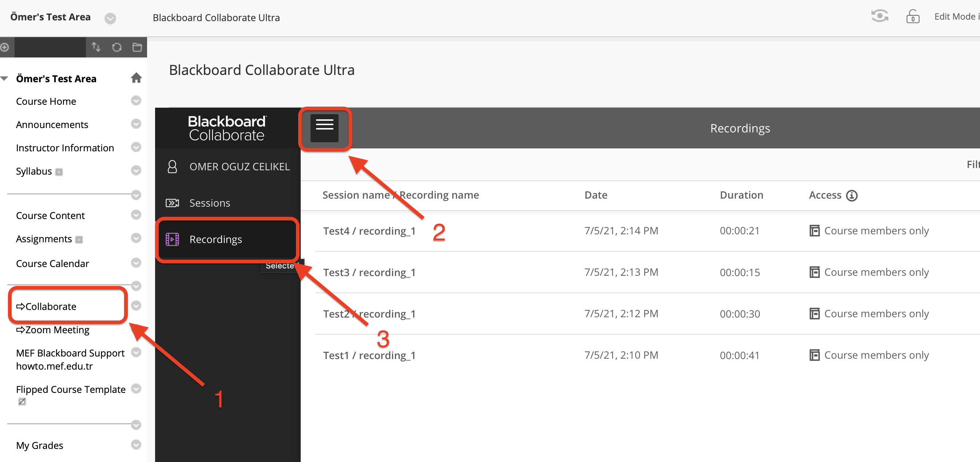Click Blackboard Collaborate Ultra breadcrumb in top bar
This screenshot has width=980, height=462.
click(216, 18)
